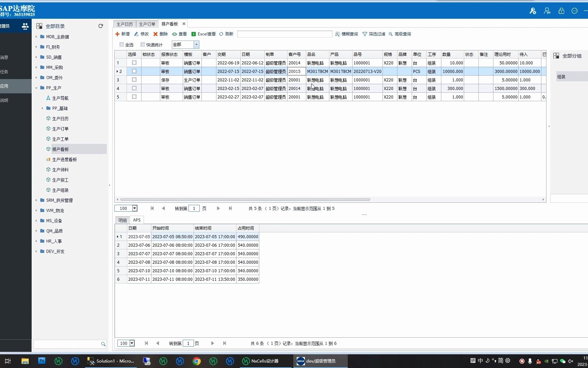588x368 pixels.
Task: Go to last page in upper grid pager
Action: 230,208
